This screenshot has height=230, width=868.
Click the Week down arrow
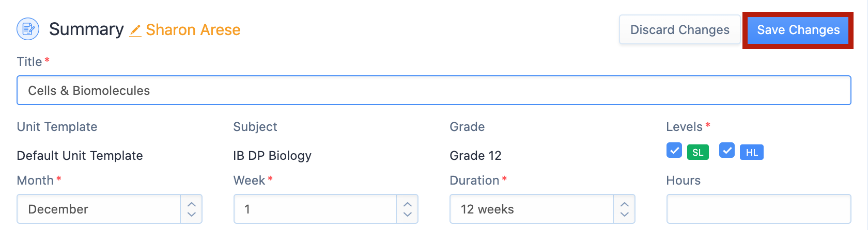(x=408, y=214)
